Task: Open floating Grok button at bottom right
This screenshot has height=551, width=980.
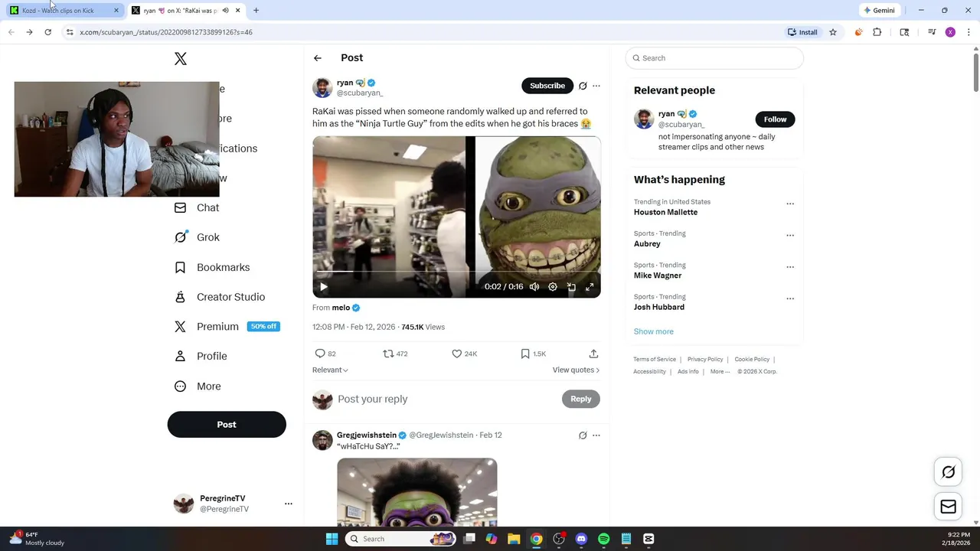Action: pyautogui.click(x=948, y=472)
